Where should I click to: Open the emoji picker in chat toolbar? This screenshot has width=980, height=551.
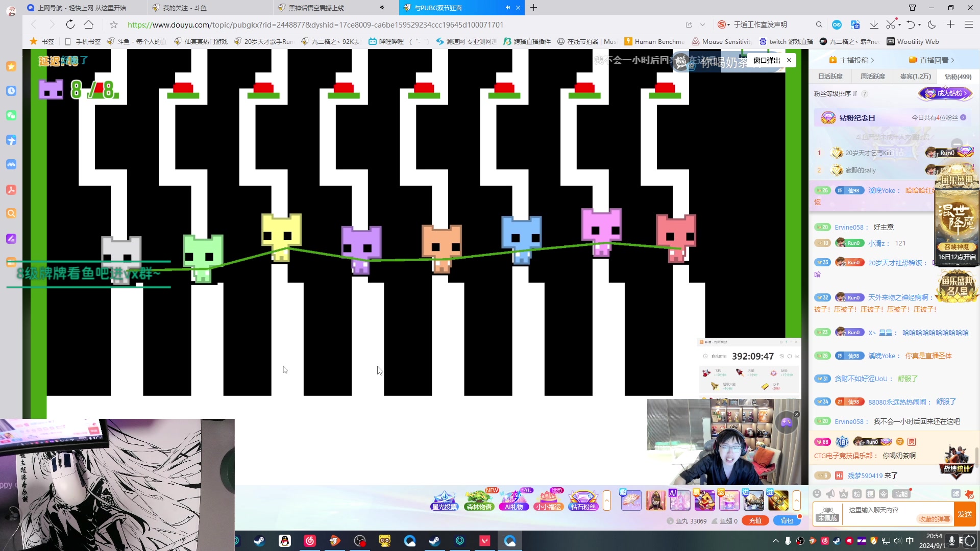point(817,494)
